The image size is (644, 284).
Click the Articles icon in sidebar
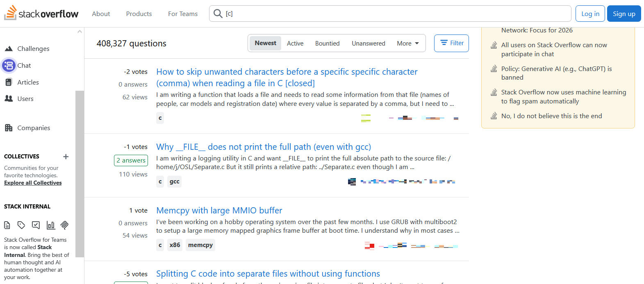pos(9,82)
